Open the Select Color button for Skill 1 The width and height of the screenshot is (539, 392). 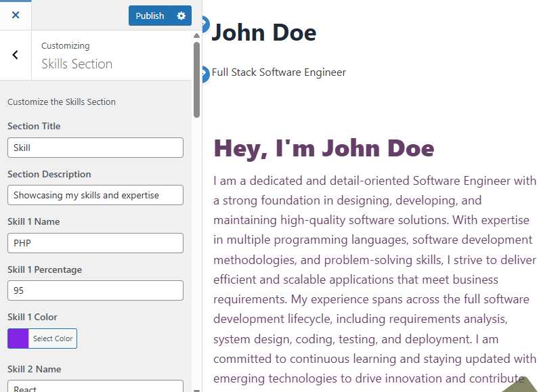tap(53, 339)
